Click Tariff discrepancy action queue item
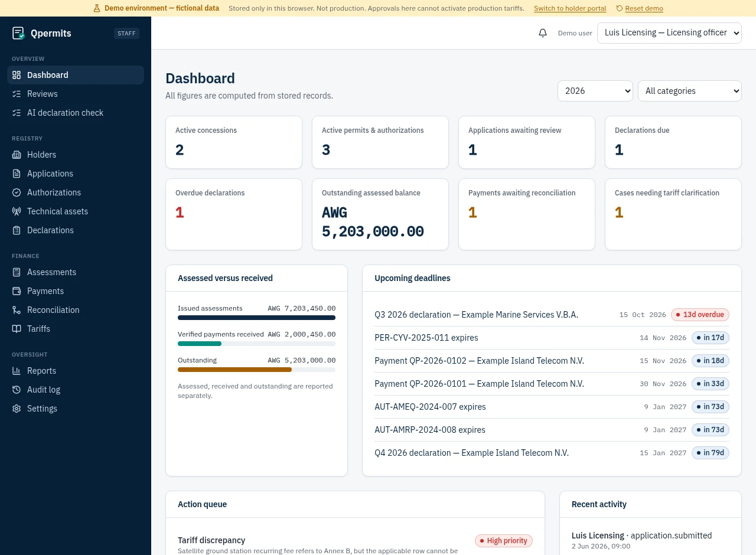Screen dimensions: 756x555 pos(355,544)
